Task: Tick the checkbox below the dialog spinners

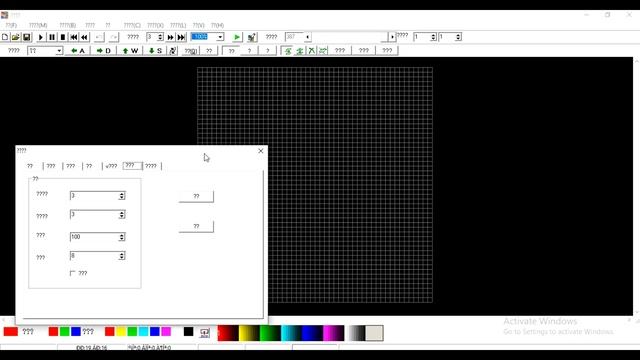Action: point(73,273)
